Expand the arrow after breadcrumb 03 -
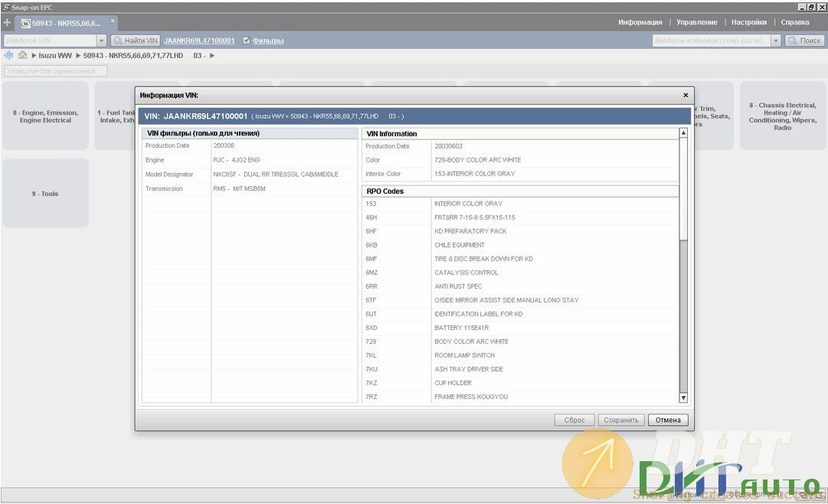This screenshot has width=828, height=504. (x=212, y=55)
